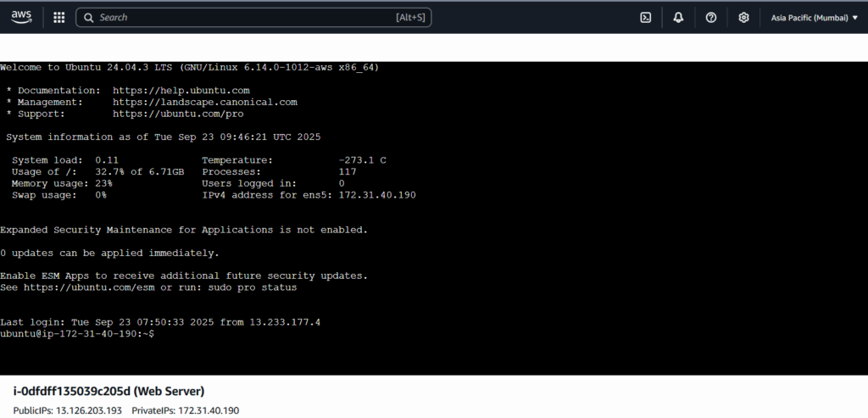This screenshot has width=868, height=418.
Task: Click the Processes 117 value
Action: pyautogui.click(x=348, y=172)
